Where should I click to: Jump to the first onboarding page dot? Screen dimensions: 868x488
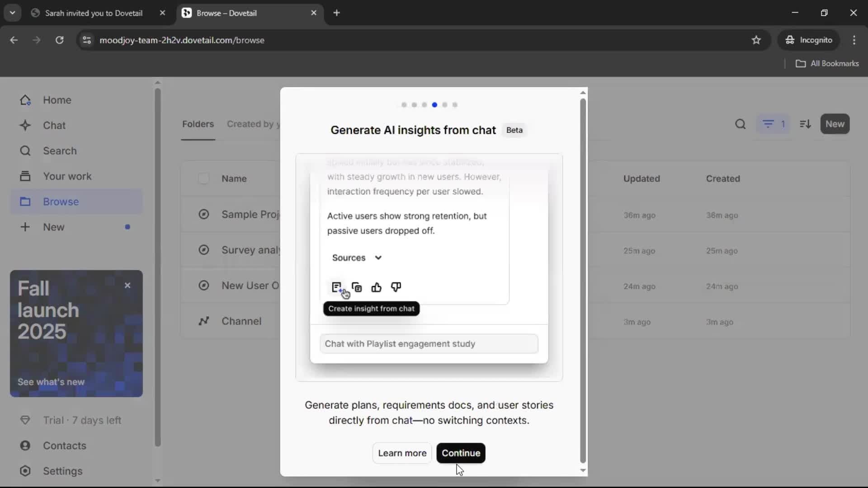(404, 105)
